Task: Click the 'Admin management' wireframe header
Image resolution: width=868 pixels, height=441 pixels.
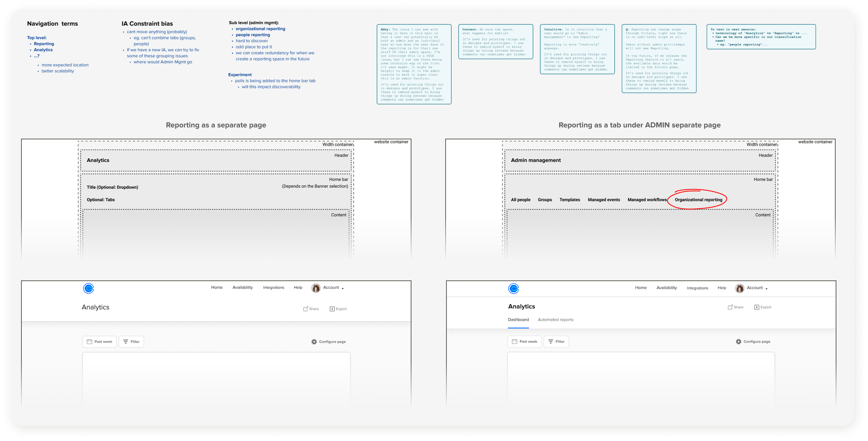Action: (536, 160)
